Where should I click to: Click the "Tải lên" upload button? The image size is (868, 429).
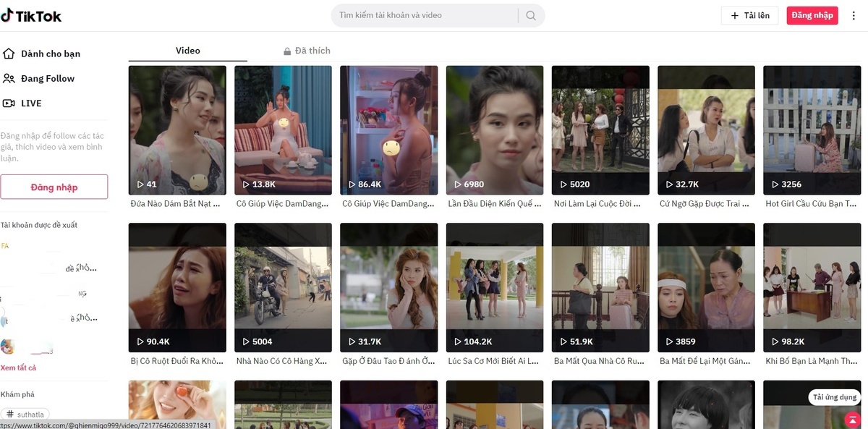point(750,14)
